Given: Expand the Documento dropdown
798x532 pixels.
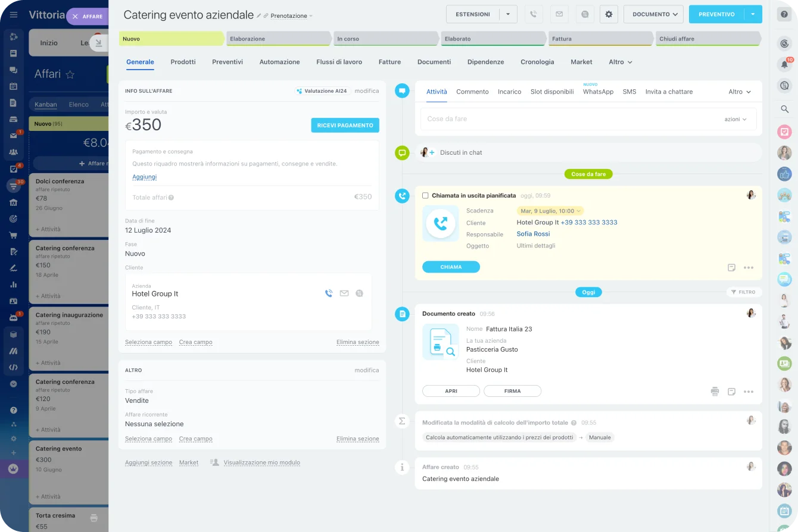Looking at the screenshot, I should (x=653, y=14).
